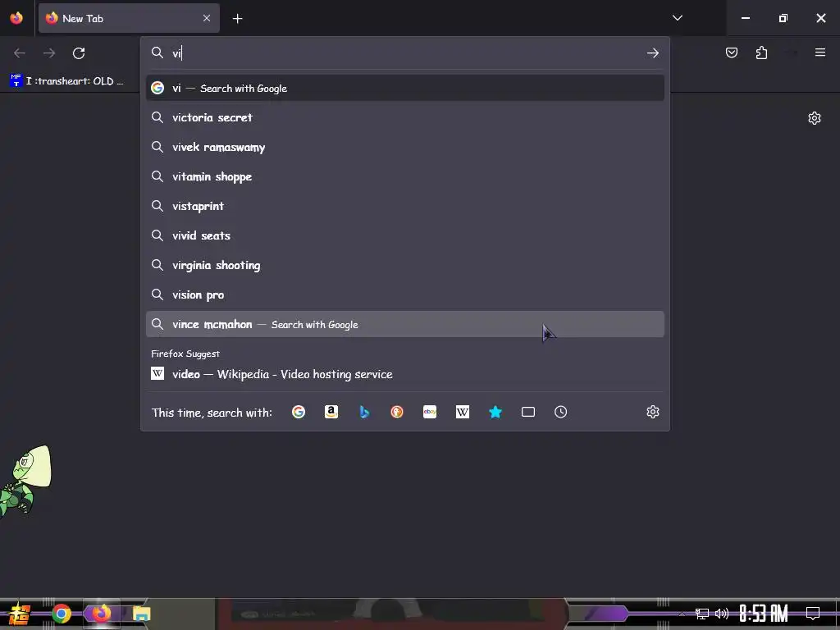840x630 pixels.
Task: Close the New Tab tab
Action: click(207, 18)
